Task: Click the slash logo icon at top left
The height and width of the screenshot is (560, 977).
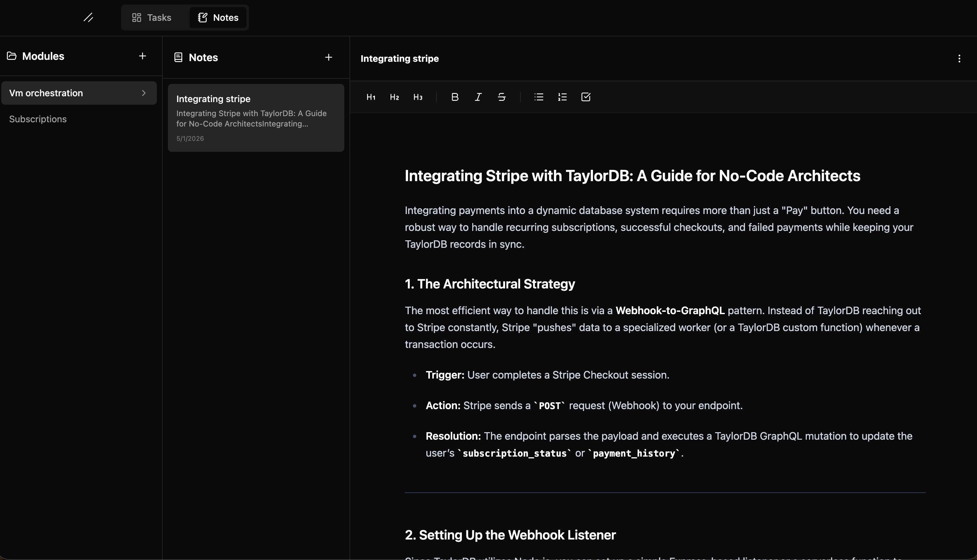Action: [89, 18]
